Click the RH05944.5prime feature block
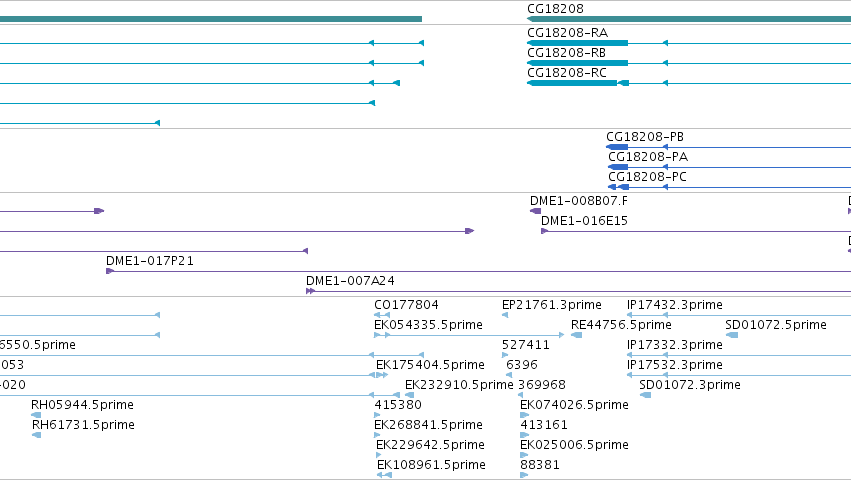Viewport: 851px width, 480px height. tap(36, 415)
